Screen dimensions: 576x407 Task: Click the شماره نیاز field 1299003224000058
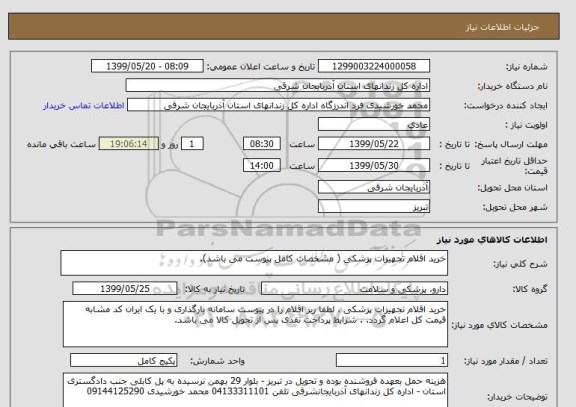point(374,66)
